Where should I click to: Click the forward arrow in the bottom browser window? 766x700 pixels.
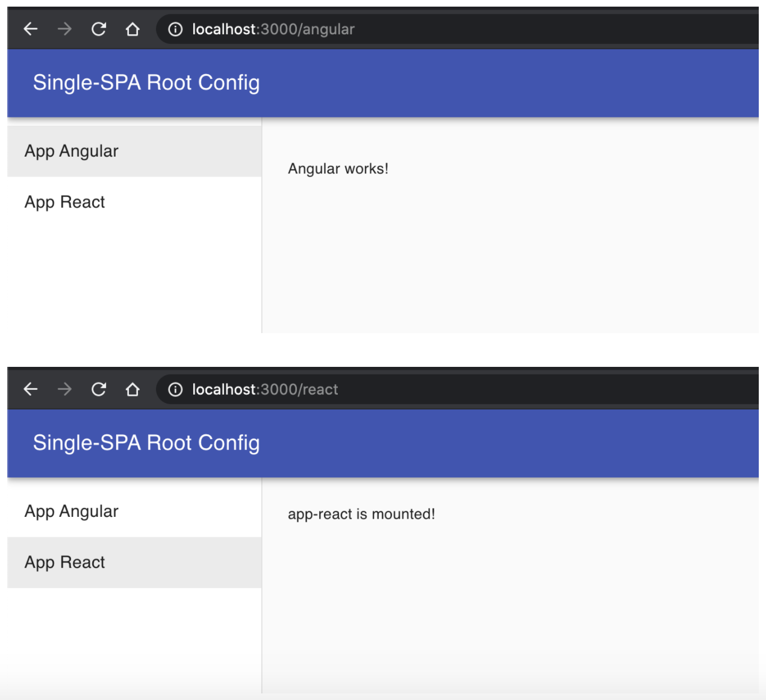pyautogui.click(x=64, y=389)
